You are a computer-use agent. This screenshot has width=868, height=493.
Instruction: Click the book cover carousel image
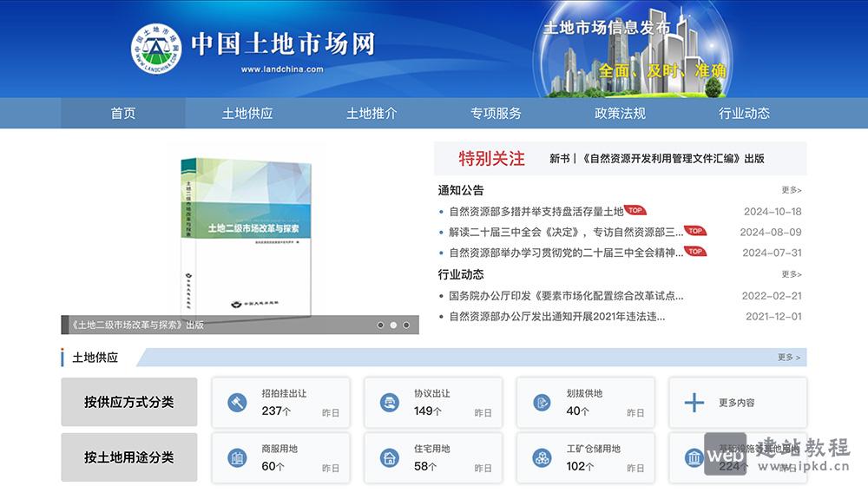(x=247, y=238)
